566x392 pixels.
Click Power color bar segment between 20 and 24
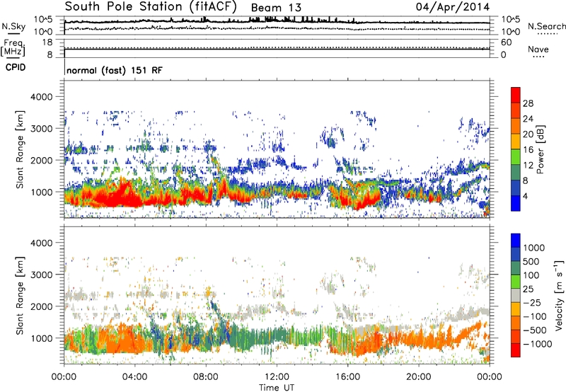coord(516,126)
